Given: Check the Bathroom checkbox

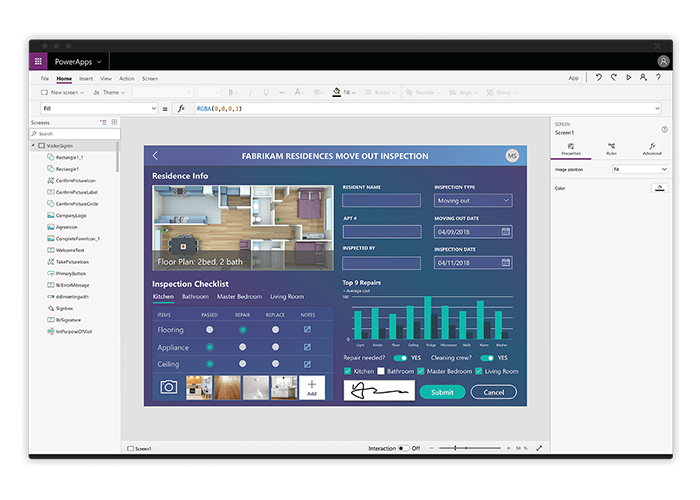Looking at the screenshot, I should click(381, 371).
